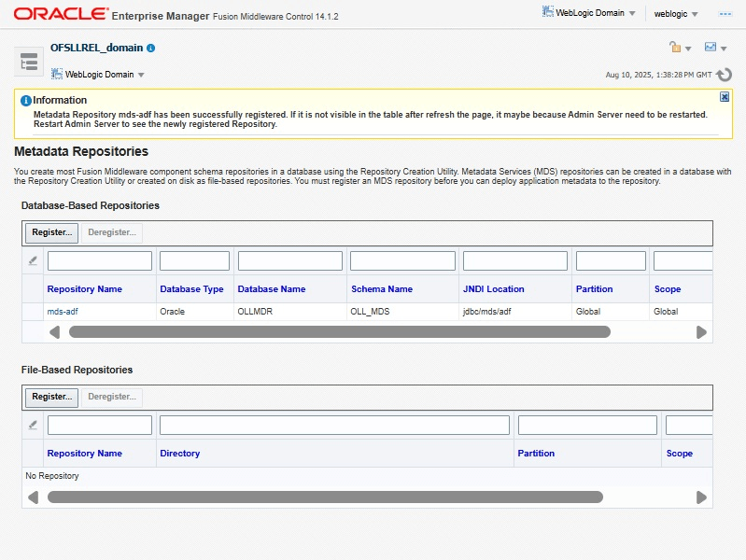Click the OFSLLREL_domain title
The width and height of the screenshot is (746, 560).
point(96,48)
